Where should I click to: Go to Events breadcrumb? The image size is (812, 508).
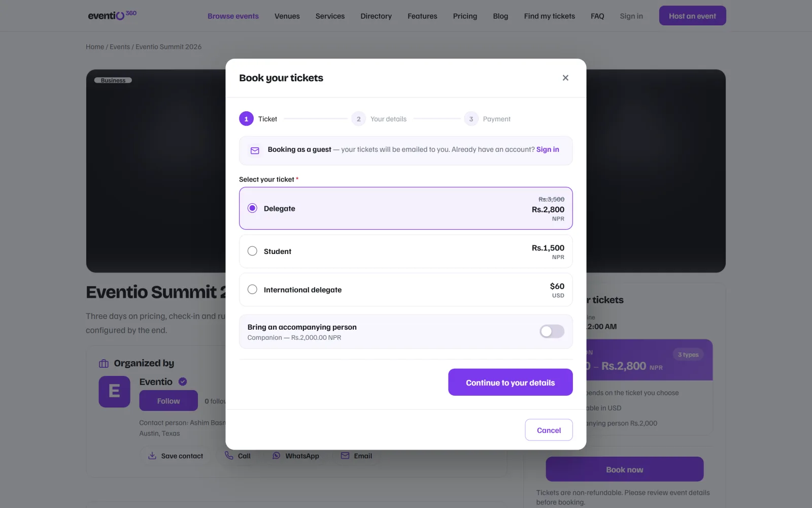click(x=120, y=47)
